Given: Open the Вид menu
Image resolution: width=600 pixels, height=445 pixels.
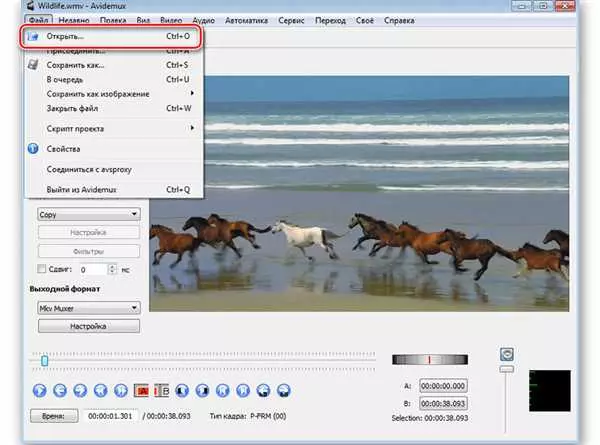Looking at the screenshot, I should pos(143,20).
